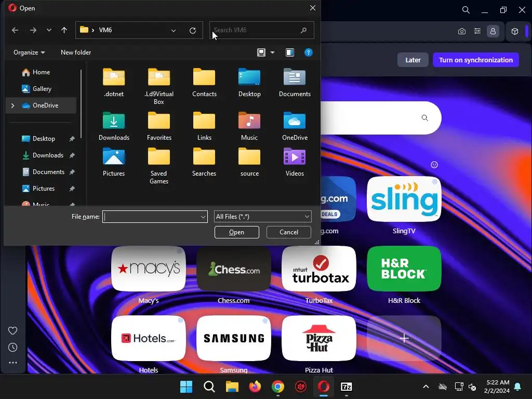
Task: Open Windows Start menu
Action: pyautogui.click(x=187, y=387)
